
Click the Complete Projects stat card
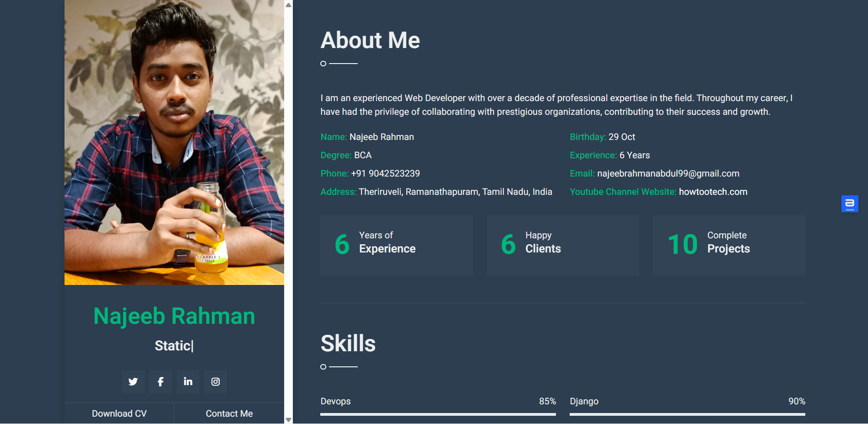pyautogui.click(x=729, y=245)
